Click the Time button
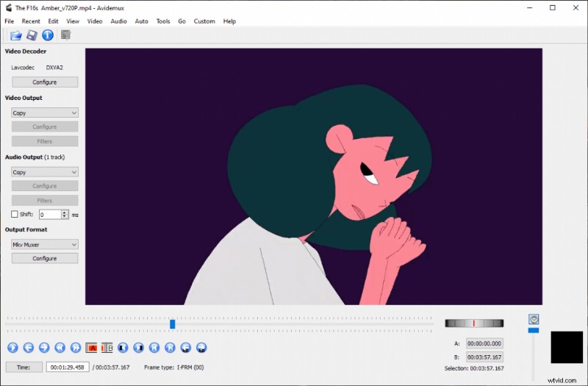The image size is (588, 386). pos(24,367)
